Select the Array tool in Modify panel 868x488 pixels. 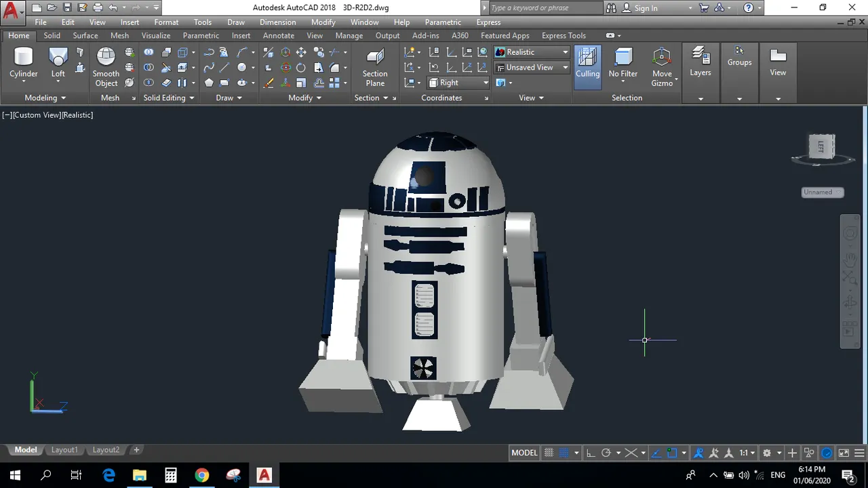[x=334, y=83]
